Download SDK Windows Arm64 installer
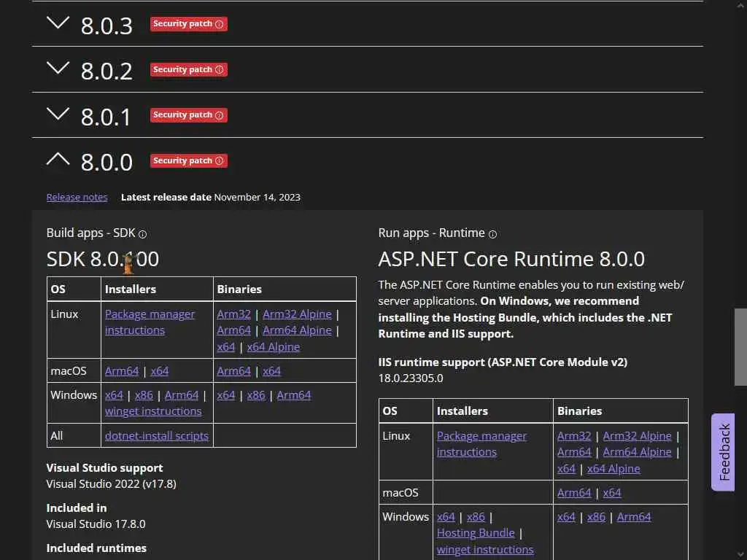Viewport: 747px width, 560px height. tap(182, 395)
